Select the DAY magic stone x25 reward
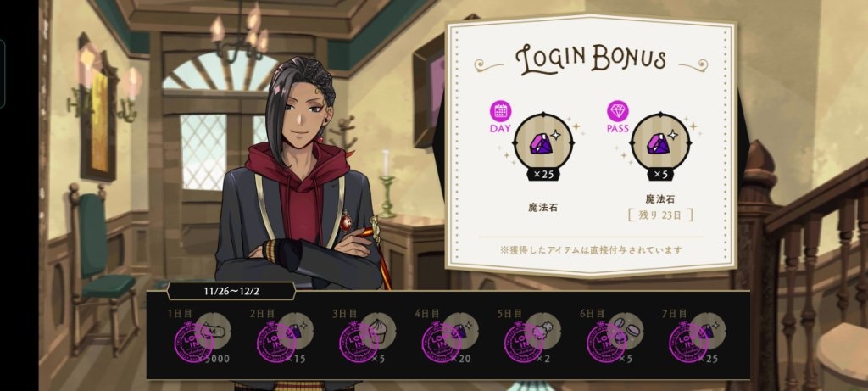868x391 pixels. point(542,142)
